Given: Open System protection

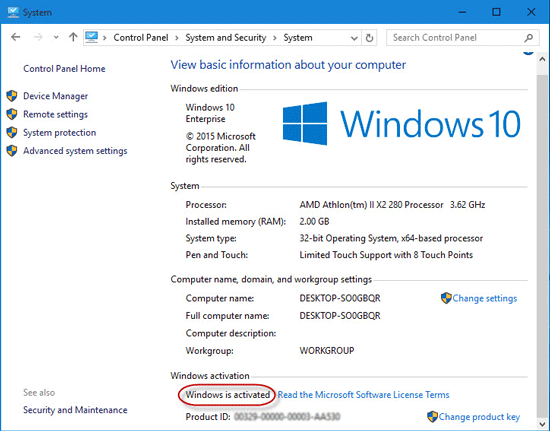Looking at the screenshot, I should click(60, 132).
